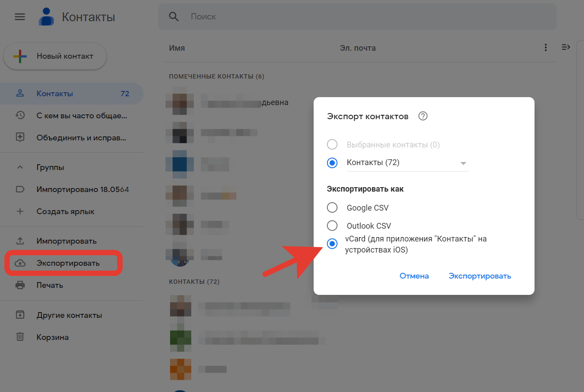Open the Импортировано 18.05 label
Screen dimensions: 584x392
coord(82,189)
